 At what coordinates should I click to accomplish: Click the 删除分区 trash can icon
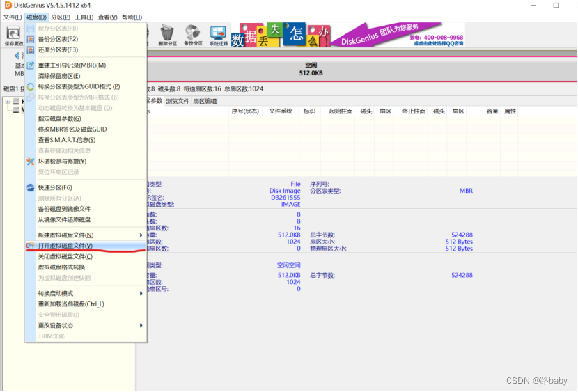point(167,36)
